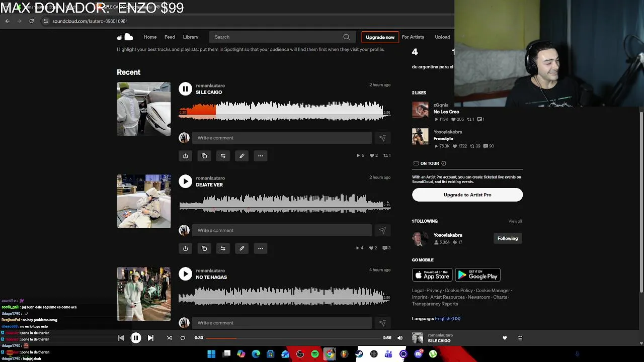The image size is (644, 362).
Task: Change language English (US)
Action: click(x=448, y=319)
